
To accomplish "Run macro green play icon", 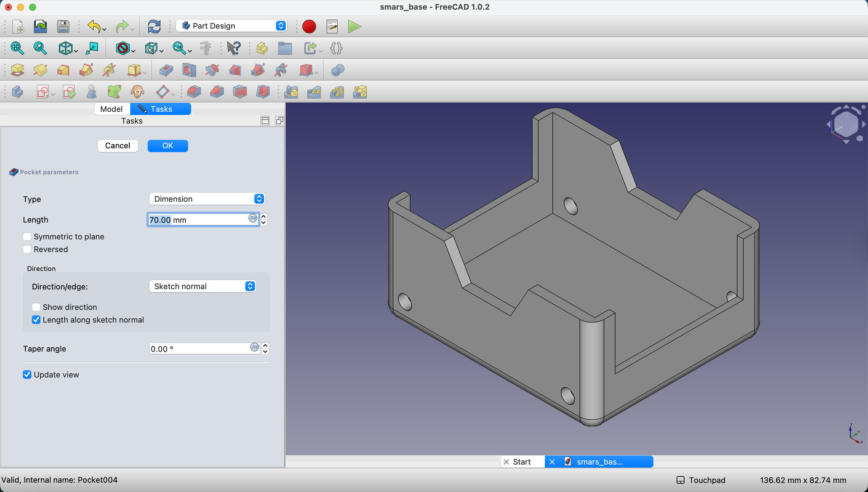I will [355, 26].
